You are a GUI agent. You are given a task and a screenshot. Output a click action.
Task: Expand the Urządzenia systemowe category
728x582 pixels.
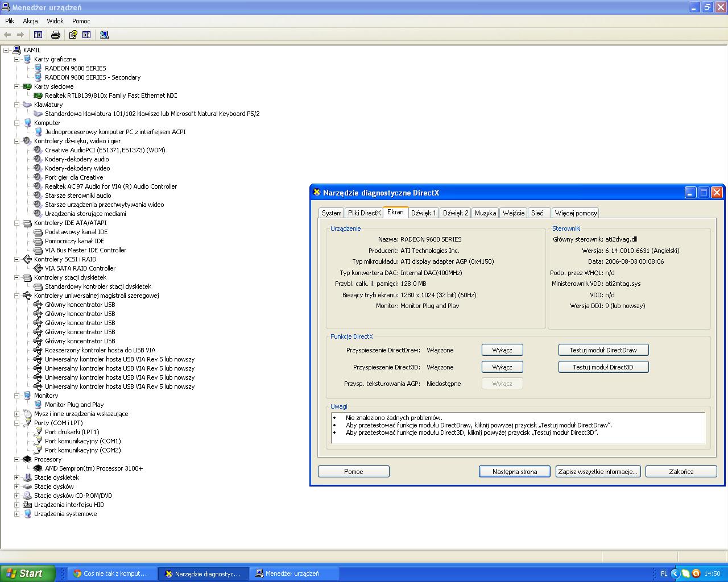tap(16, 514)
